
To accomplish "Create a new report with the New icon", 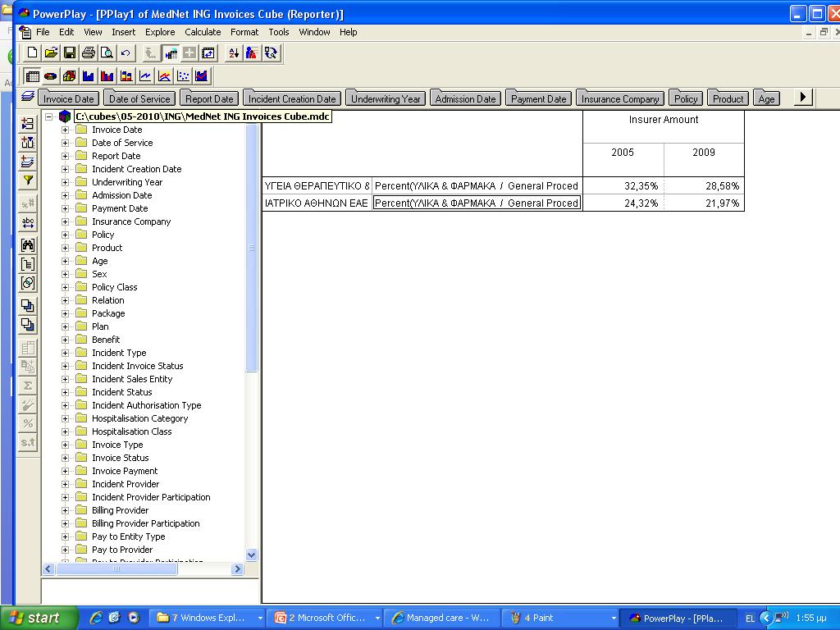I will [32, 52].
